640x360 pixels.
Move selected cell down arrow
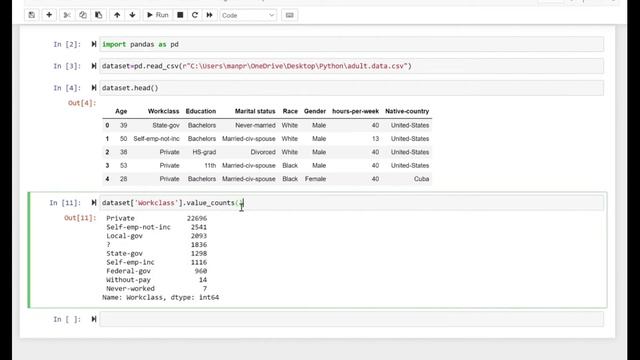click(x=132, y=15)
